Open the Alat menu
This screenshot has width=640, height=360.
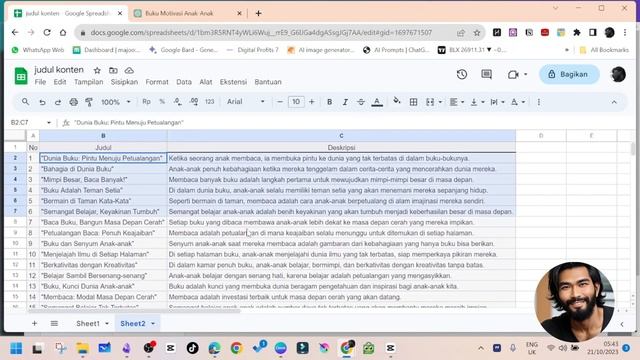coord(206,82)
